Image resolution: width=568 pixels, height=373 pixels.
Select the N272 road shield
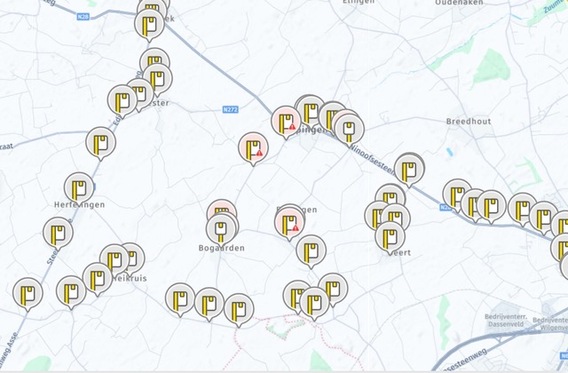coord(230,109)
